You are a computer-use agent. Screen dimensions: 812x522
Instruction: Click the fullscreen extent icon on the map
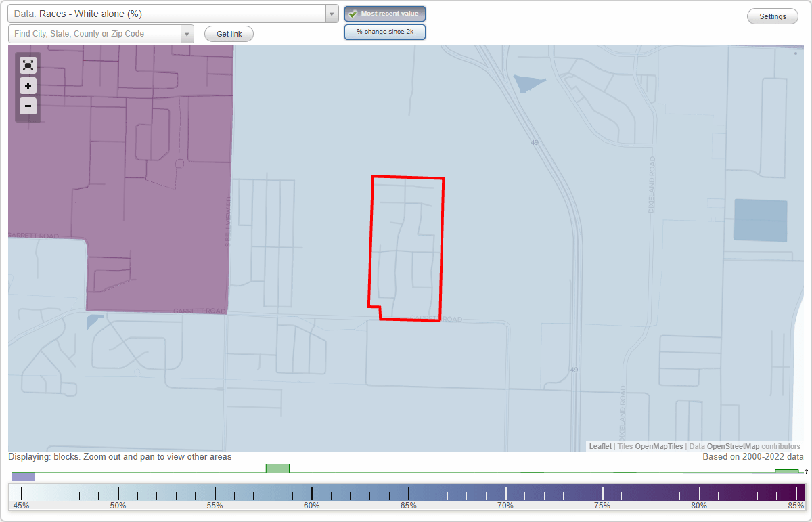click(28, 65)
